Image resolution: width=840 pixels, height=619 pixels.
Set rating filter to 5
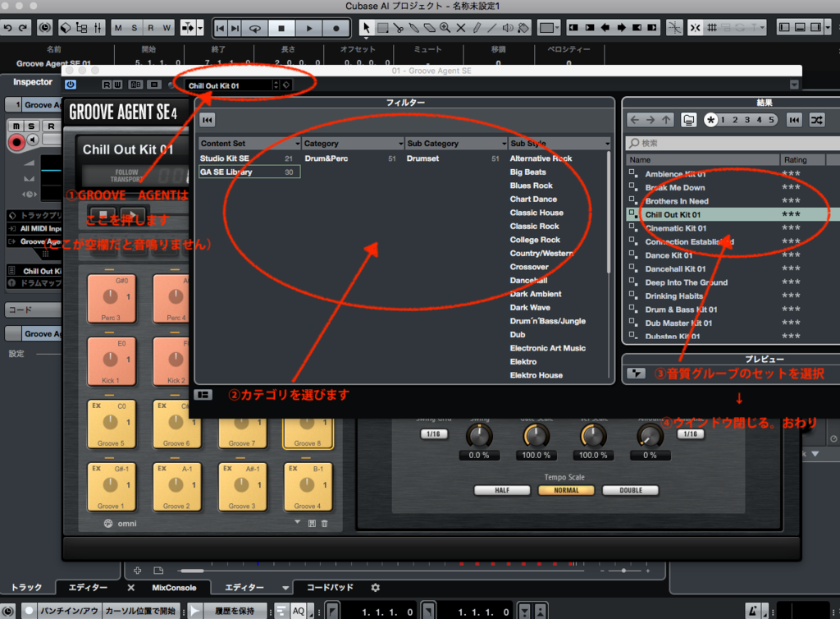771,120
